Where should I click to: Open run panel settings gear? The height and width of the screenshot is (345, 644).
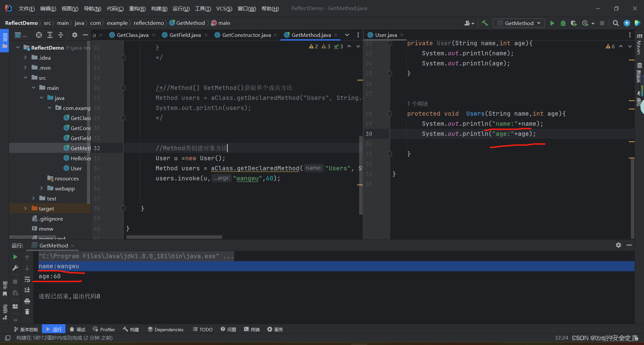click(x=618, y=245)
